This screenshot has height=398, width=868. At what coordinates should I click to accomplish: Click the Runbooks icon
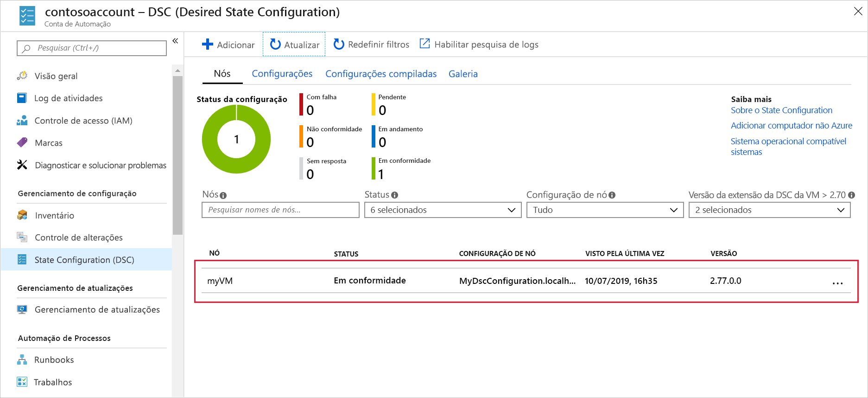coord(22,359)
